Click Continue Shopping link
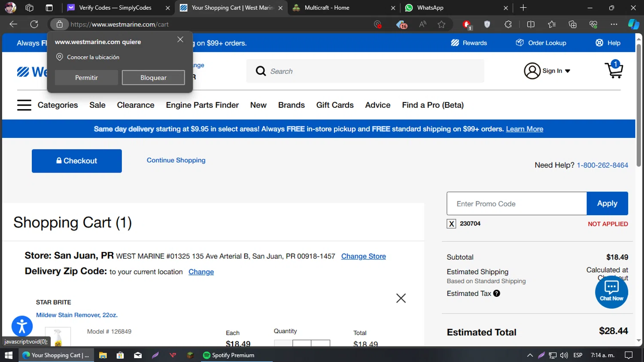The width and height of the screenshot is (644, 362). 176,160
